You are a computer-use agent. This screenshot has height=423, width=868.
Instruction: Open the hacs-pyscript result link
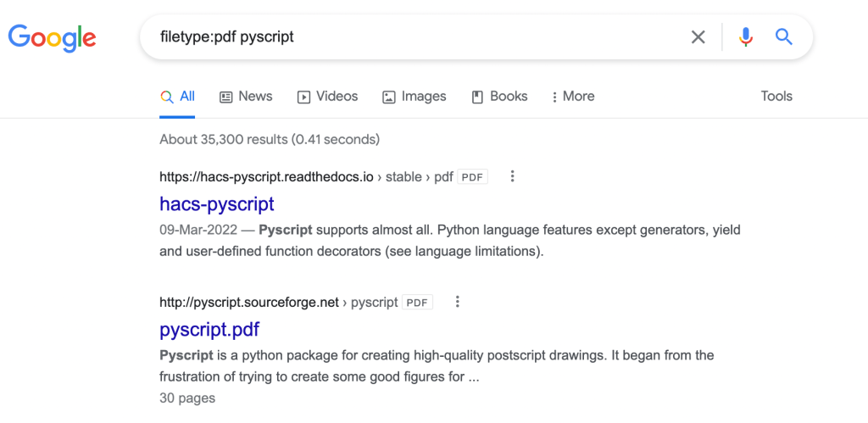click(x=216, y=203)
